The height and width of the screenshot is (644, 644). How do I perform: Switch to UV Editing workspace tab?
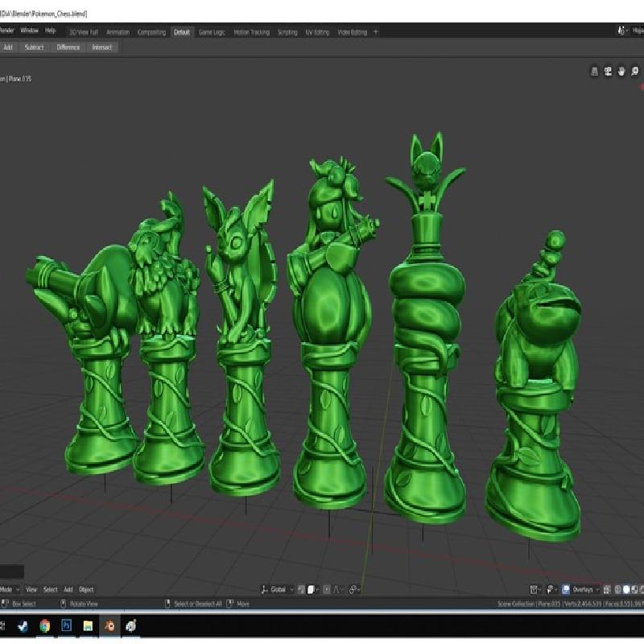point(317,32)
